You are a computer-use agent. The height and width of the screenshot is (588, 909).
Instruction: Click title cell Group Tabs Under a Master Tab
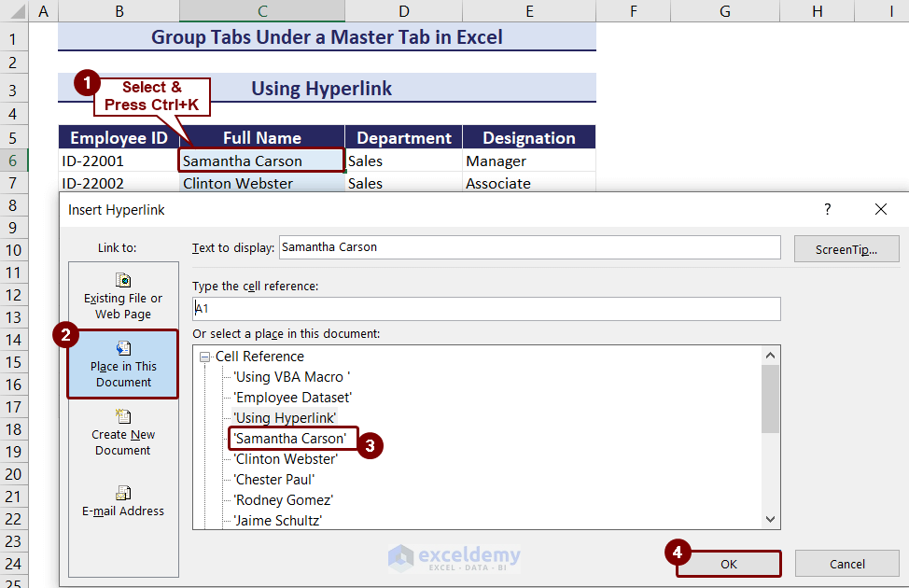(327, 36)
